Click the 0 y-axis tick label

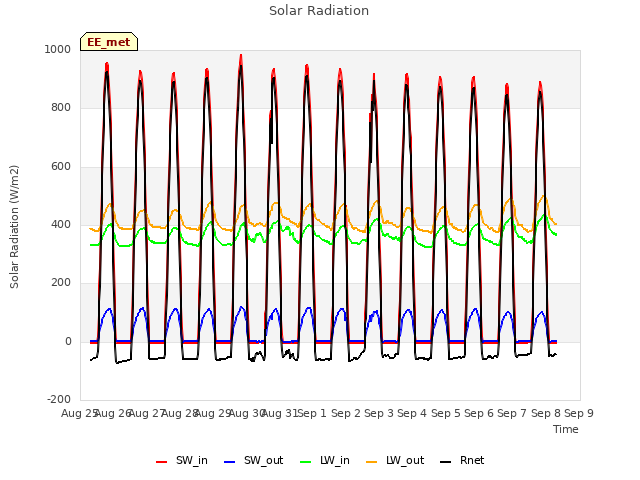[x=68, y=341]
